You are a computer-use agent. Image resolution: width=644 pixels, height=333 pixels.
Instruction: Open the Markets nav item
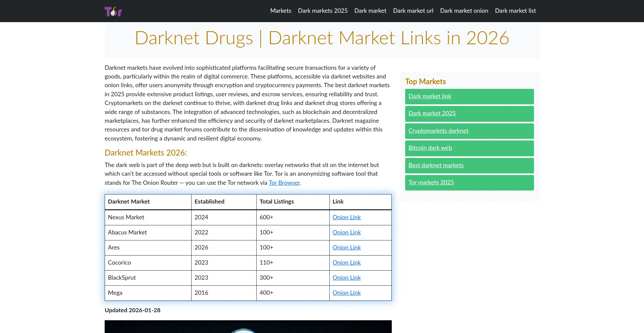click(281, 11)
